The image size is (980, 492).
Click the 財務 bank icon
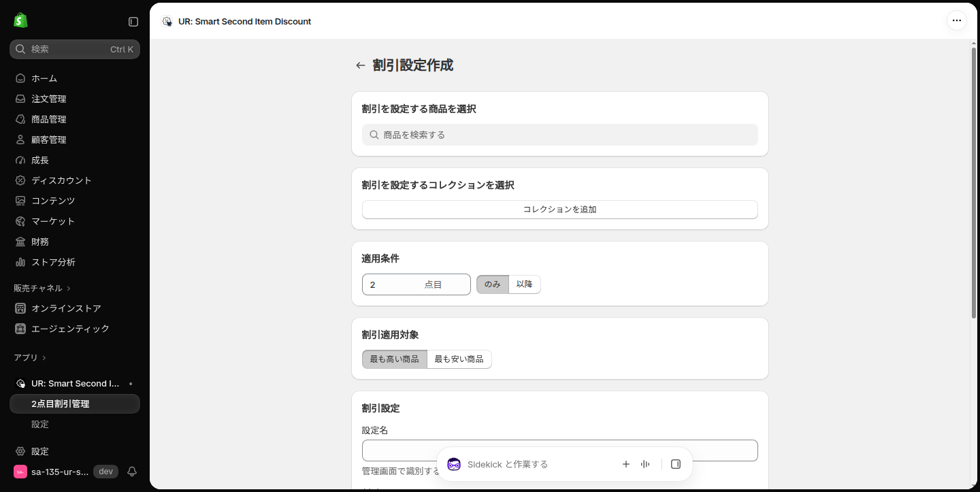(20, 242)
